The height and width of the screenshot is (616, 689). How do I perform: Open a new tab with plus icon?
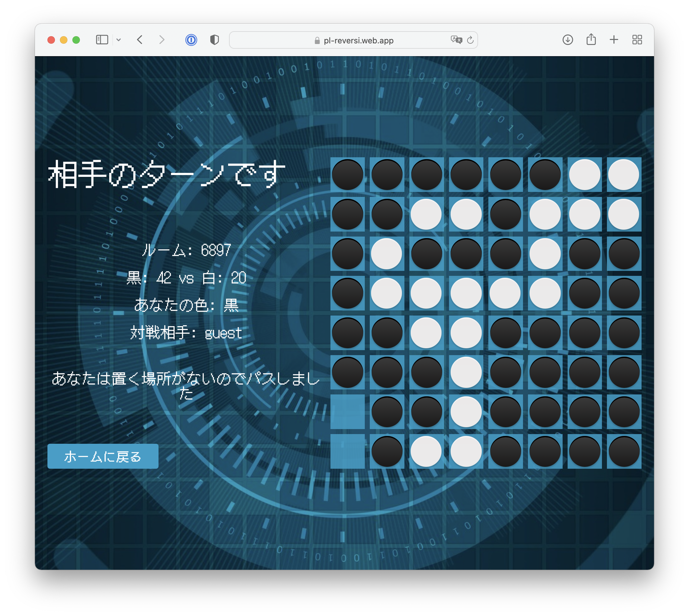pyautogui.click(x=614, y=40)
